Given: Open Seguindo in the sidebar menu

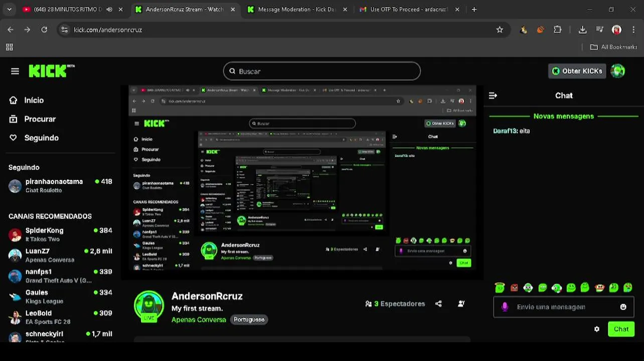Looking at the screenshot, I should 34,138.
